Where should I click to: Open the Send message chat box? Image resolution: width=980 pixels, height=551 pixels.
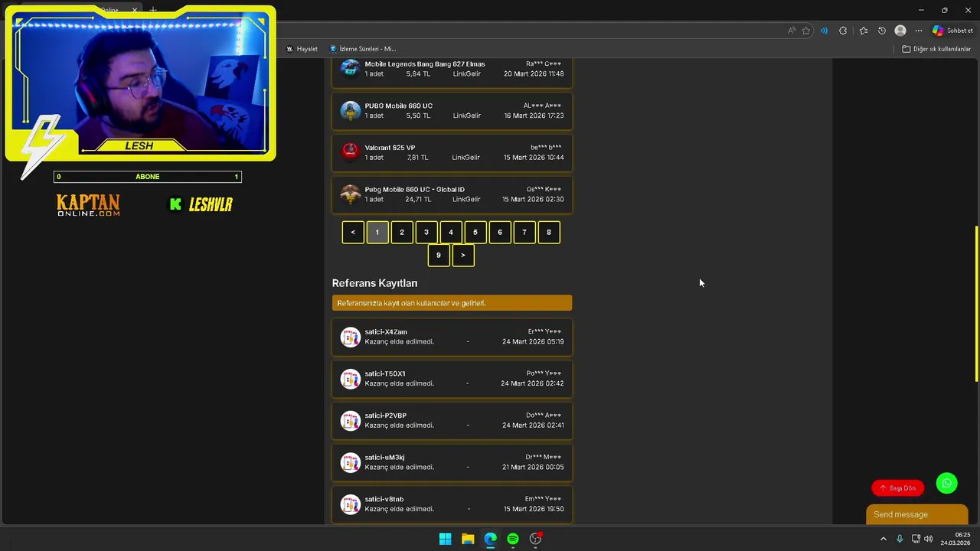(916, 514)
